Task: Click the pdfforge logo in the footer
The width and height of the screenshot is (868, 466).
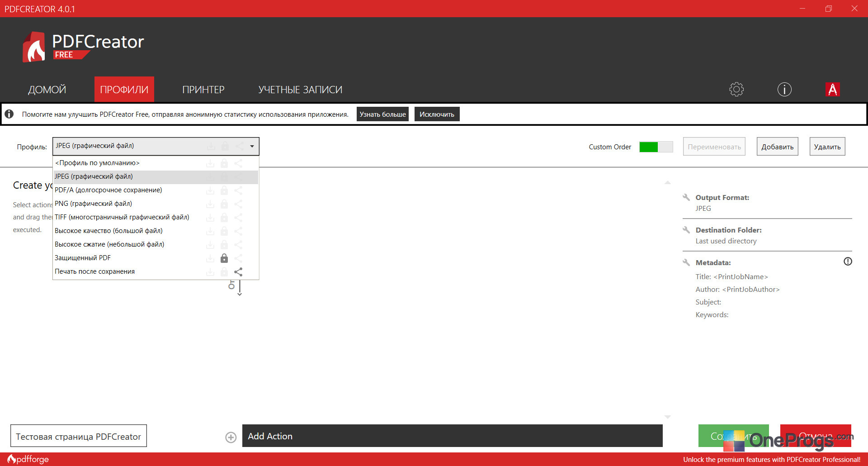Action: (x=28, y=459)
